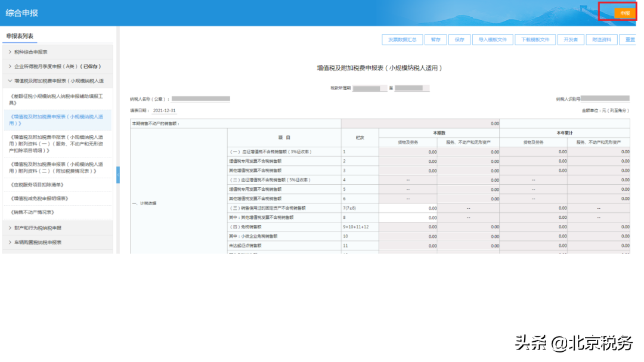Click 其中:小微企业免税销售额 row label

[253, 236]
